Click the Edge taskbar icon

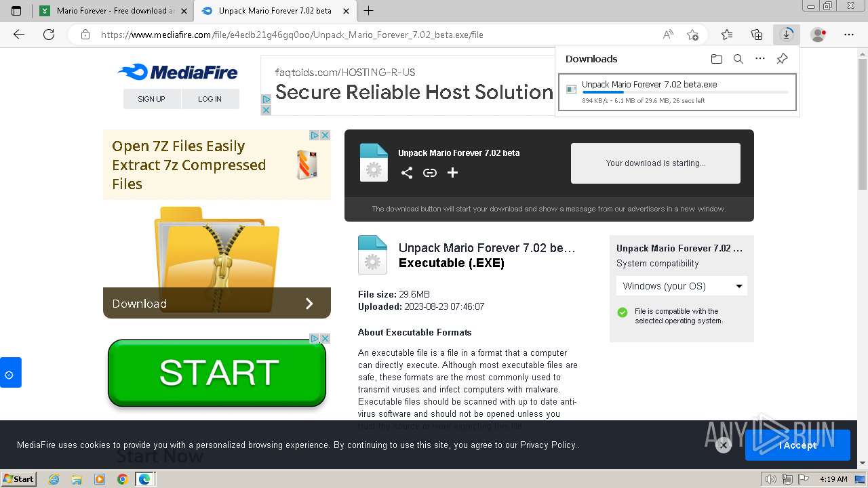click(144, 479)
